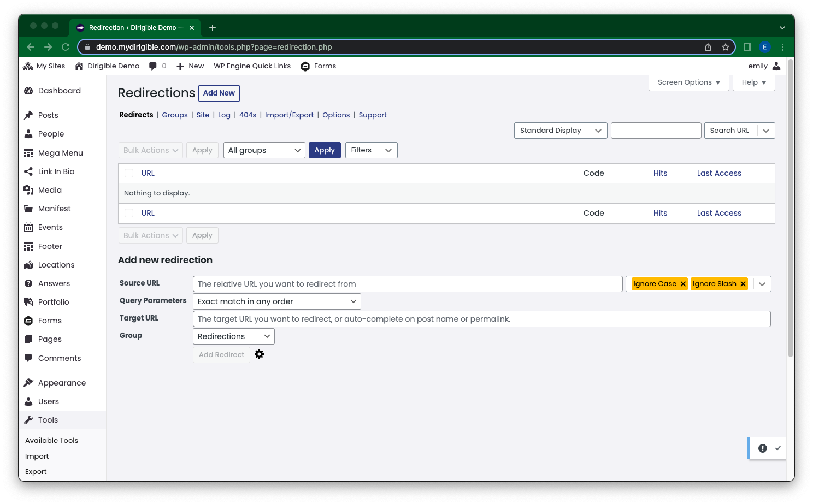Sort by Hits in table header
The height and width of the screenshot is (504, 813).
pos(660,173)
